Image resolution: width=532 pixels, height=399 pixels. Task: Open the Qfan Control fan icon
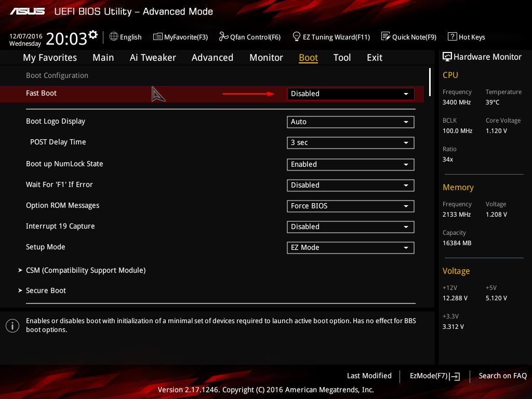click(x=223, y=36)
